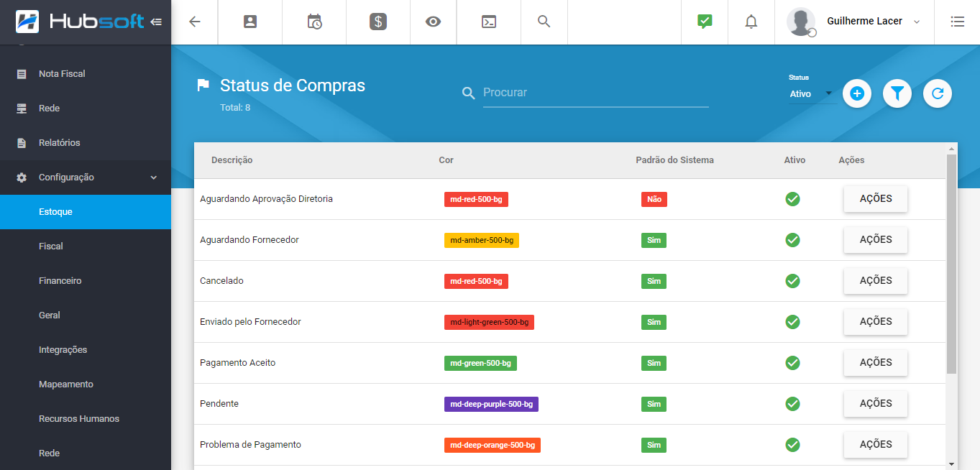This screenshot has width=980, height=470.
Task: Click the Procurar search field
Action: point(595,93)
